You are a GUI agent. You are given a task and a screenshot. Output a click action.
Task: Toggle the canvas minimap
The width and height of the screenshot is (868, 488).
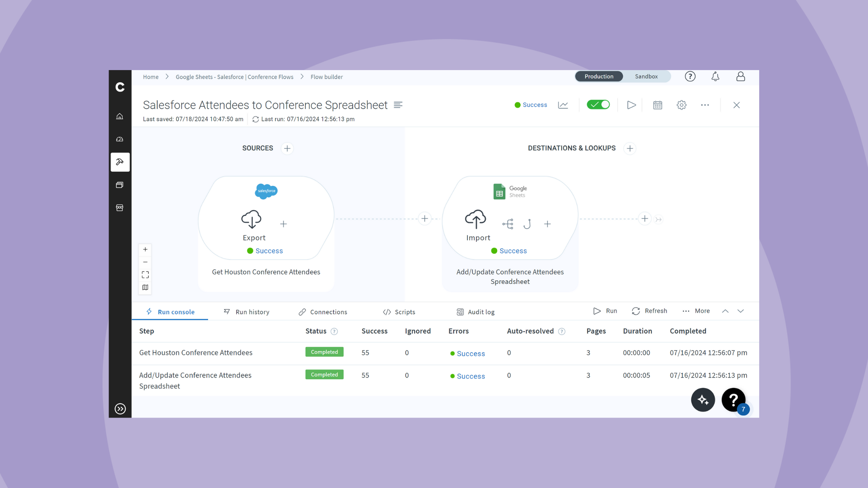click(x=145, y=287)
